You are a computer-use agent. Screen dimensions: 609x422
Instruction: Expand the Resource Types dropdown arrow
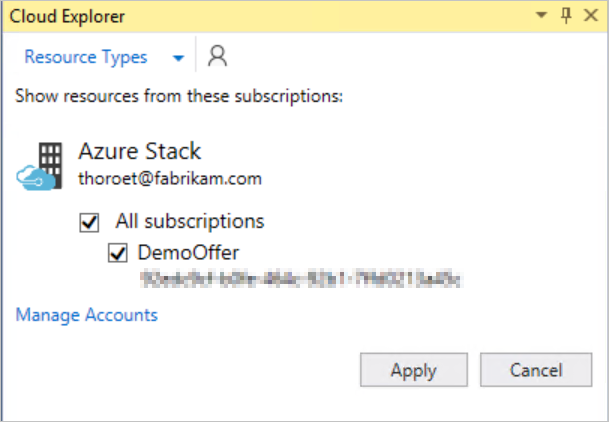click(178, 58)
